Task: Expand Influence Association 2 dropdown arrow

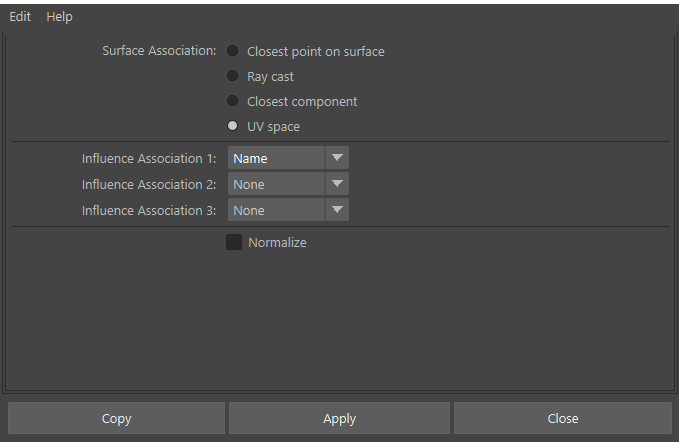Action: pos(337,184)
